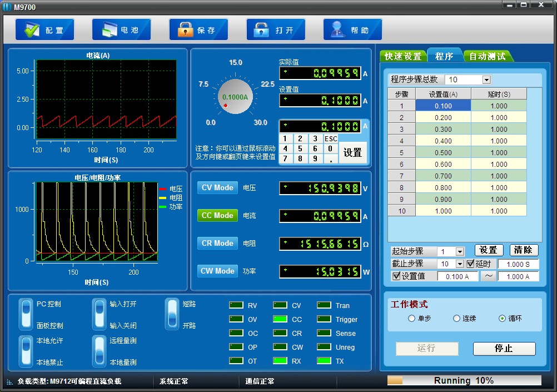The height and width of the screenshot is (392, 557).
Task: Click the keypad decimal point key
Action: click(331, 159)
